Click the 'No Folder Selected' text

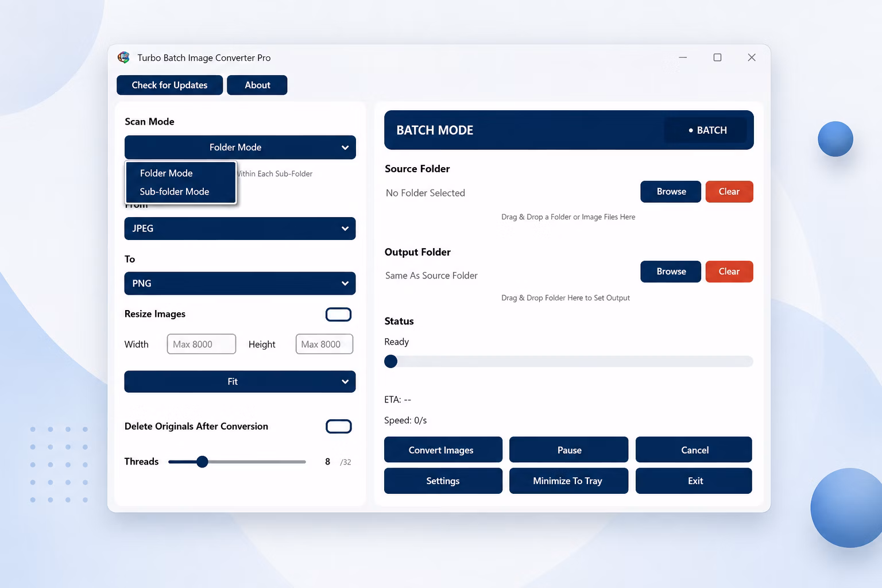point(425,193)
